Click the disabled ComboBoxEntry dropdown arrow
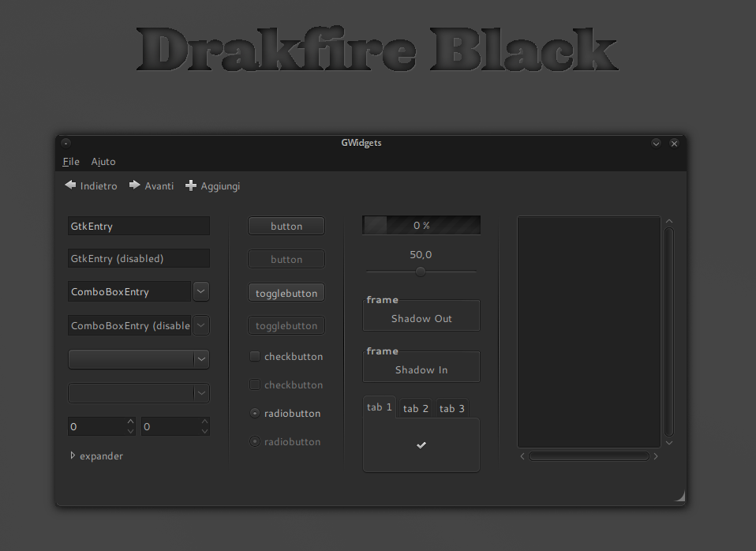 pyautogui.click(x=201, y=325)
